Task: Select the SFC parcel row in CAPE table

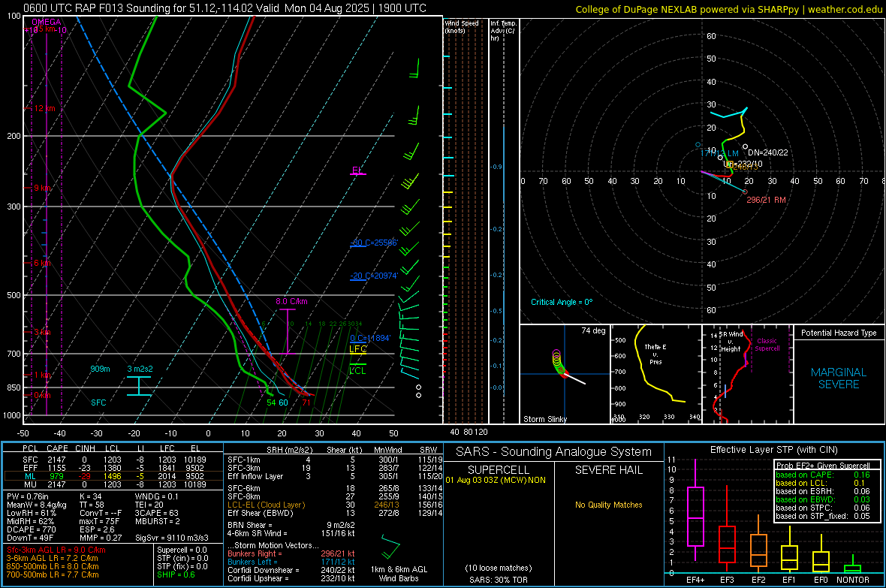Action: (x=113, y=460)
